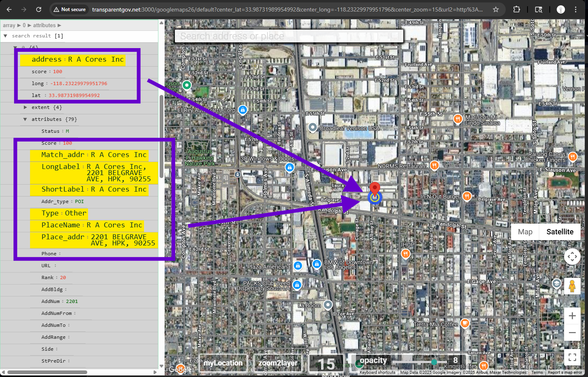Open the map camera controls
This screenshot has width=588, height=377.
point(572,257)
